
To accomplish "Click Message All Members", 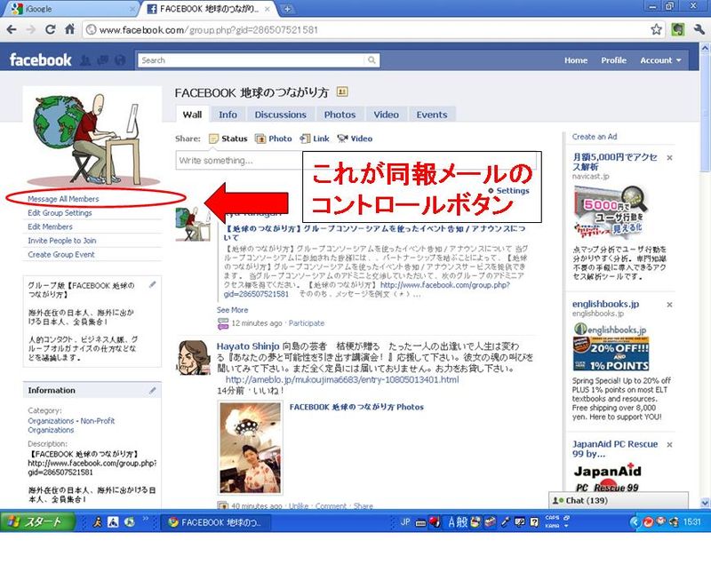I will pos(63,199).
